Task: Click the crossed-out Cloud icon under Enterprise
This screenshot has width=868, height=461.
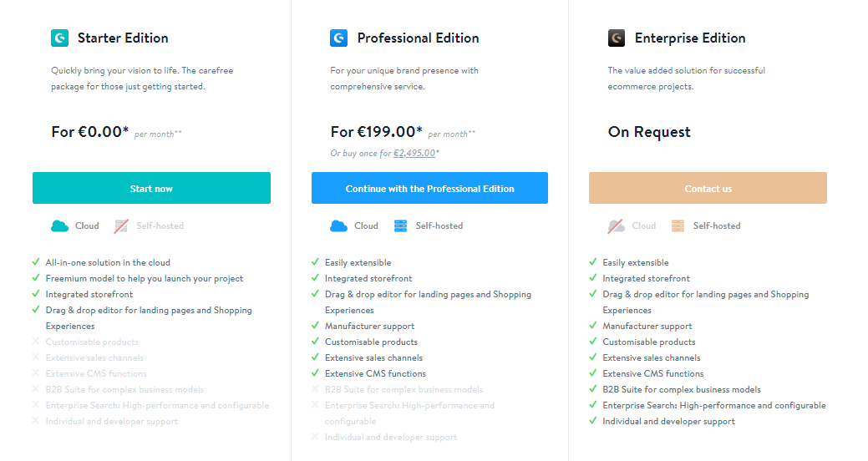Action: [x=616, y=225]
